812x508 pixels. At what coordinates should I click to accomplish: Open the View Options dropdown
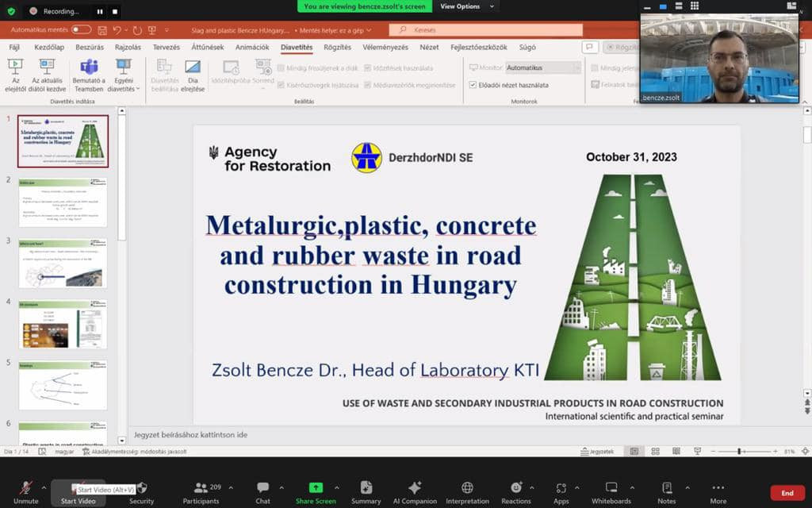click(x=468, y=6)
